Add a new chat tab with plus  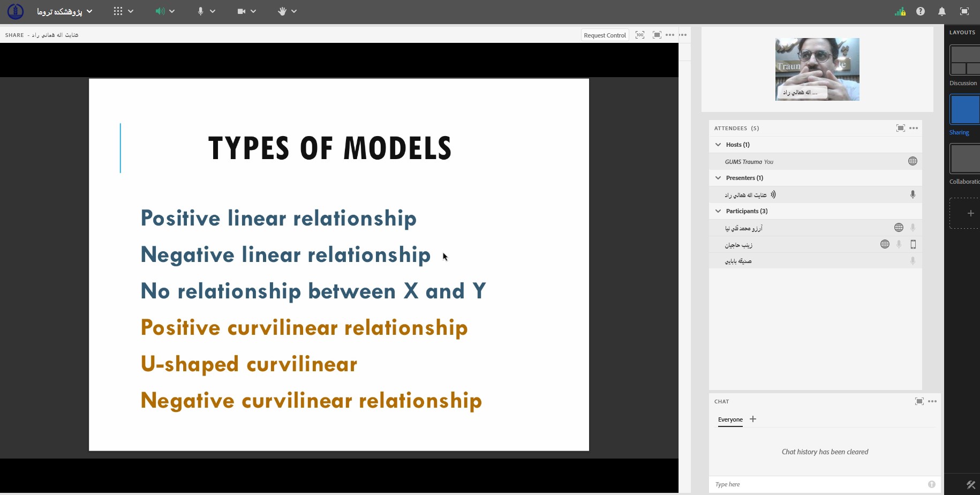point(753,419)
